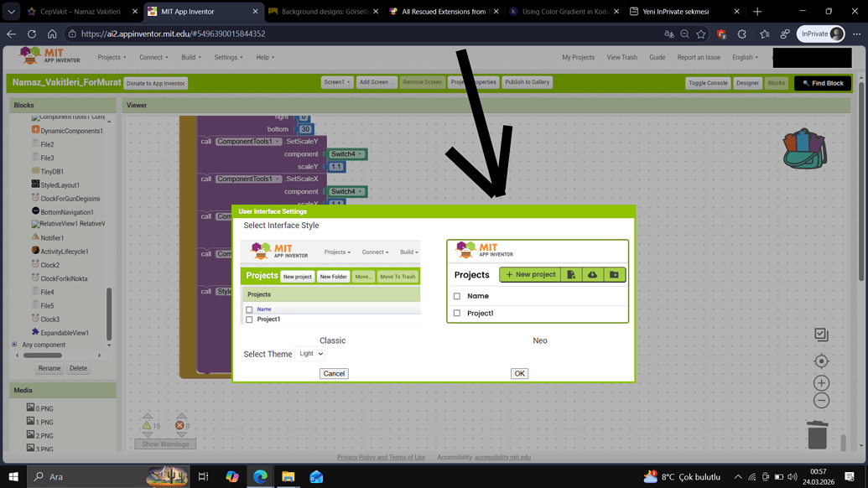
Task: Check the Project1 checkbox in Neo preview
Action: (457, 313)
